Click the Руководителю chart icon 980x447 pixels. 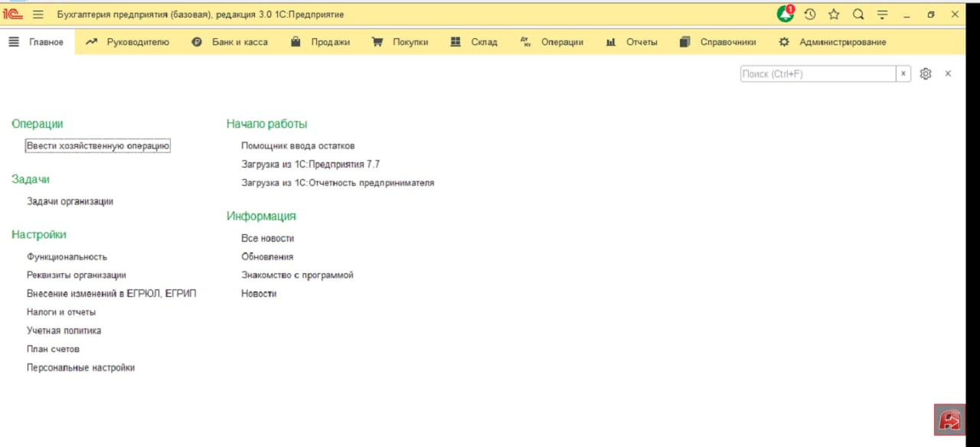point(92,42)
